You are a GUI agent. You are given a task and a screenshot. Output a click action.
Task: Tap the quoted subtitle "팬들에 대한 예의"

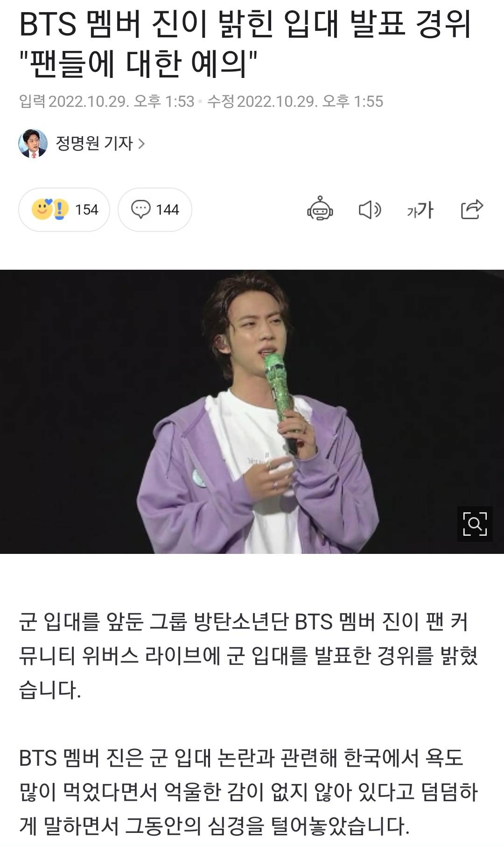click(x=139, y=64)
